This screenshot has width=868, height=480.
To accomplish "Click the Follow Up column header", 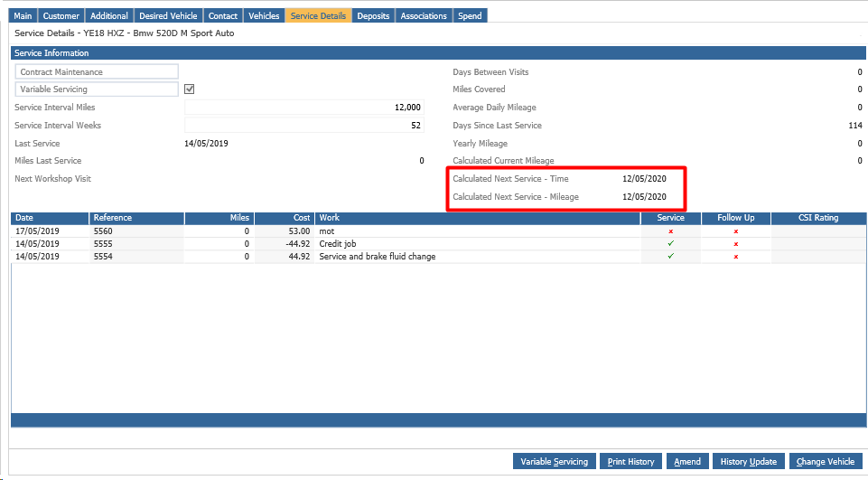I will pyautogui.click(x=736, y=218).
